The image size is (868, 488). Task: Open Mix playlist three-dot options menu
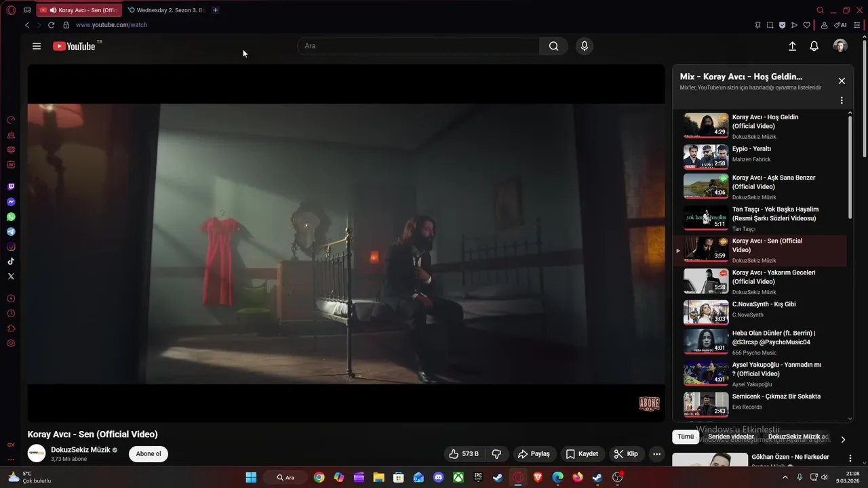tap(842, 100)
